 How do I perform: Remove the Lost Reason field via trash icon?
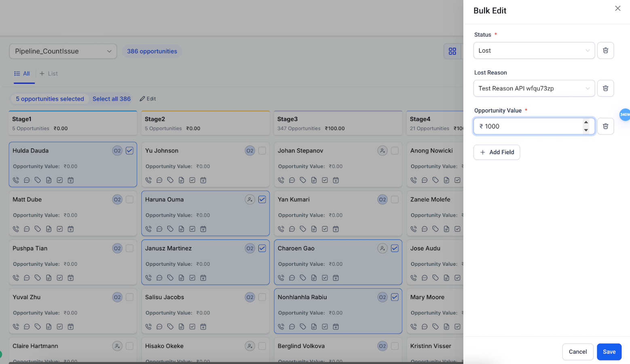pos(605,88)
